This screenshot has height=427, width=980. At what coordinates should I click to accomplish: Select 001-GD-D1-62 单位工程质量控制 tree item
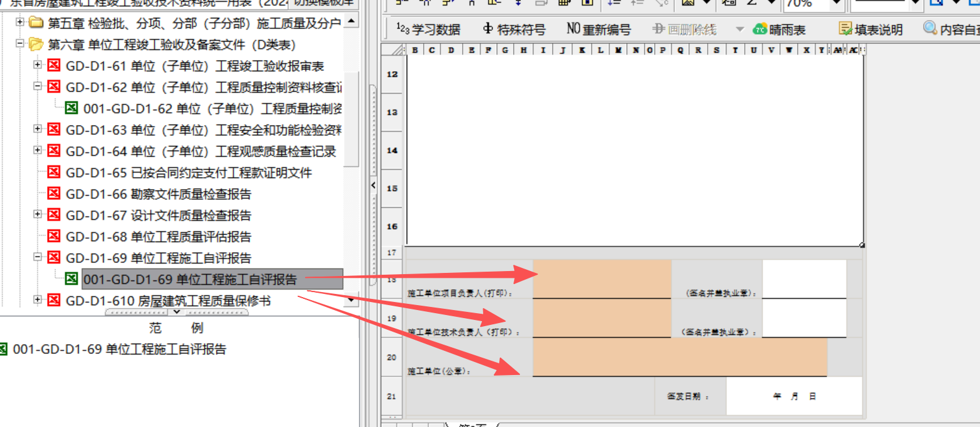pos(212,109)
